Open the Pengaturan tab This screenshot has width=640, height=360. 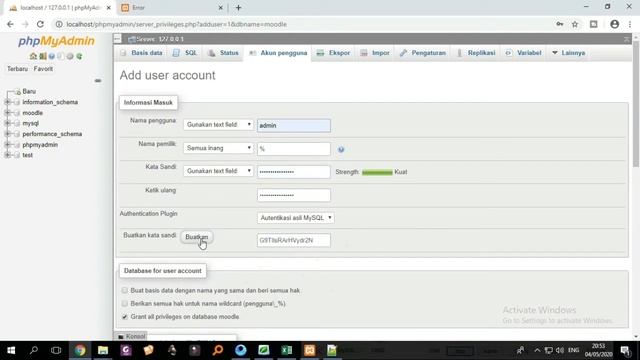(x=423, y=53)
